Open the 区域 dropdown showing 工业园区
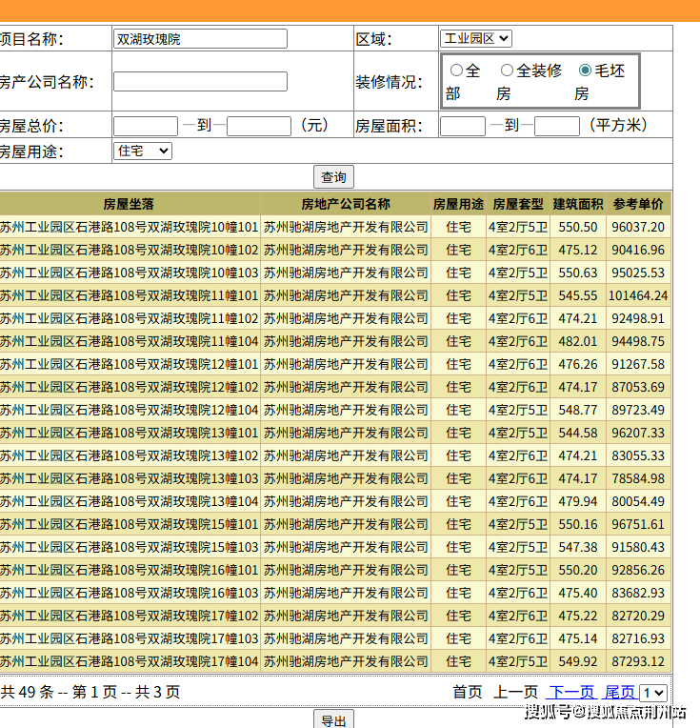The height and width of the screenshot is (728, 700). [x=475, y=38]
